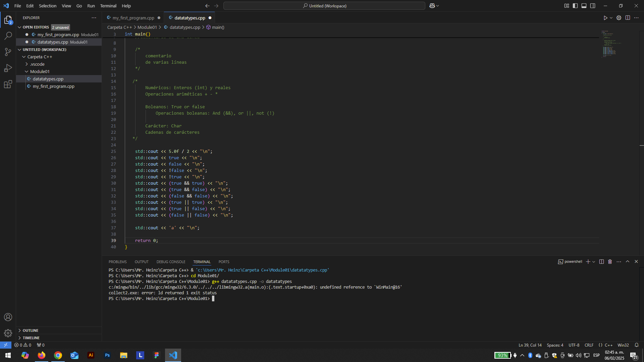Click CRLF end-of-line status button
644x362 pixels.
[589, 345]
